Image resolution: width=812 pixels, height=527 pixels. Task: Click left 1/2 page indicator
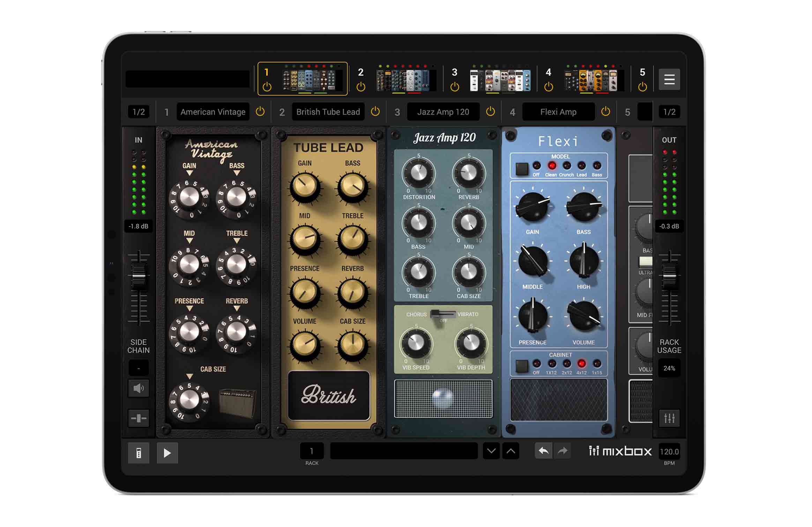click(x=139, y=112)
